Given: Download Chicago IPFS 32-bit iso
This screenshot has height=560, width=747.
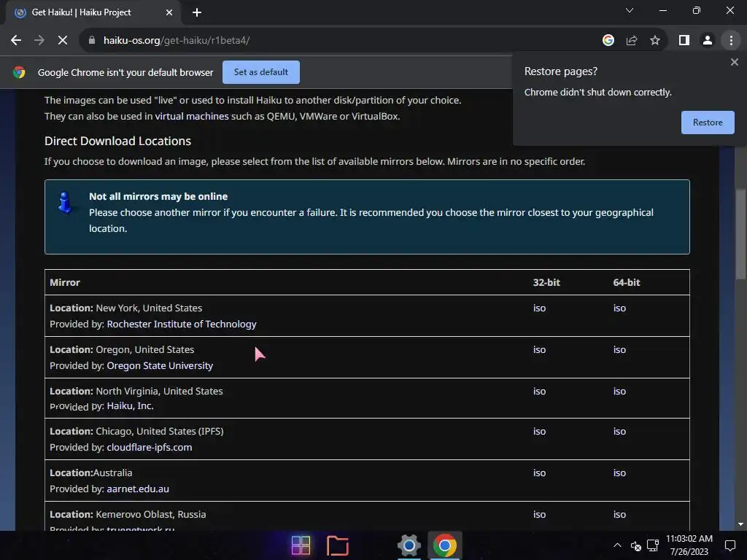Looking at the screenshot, I should click(539, 431).
